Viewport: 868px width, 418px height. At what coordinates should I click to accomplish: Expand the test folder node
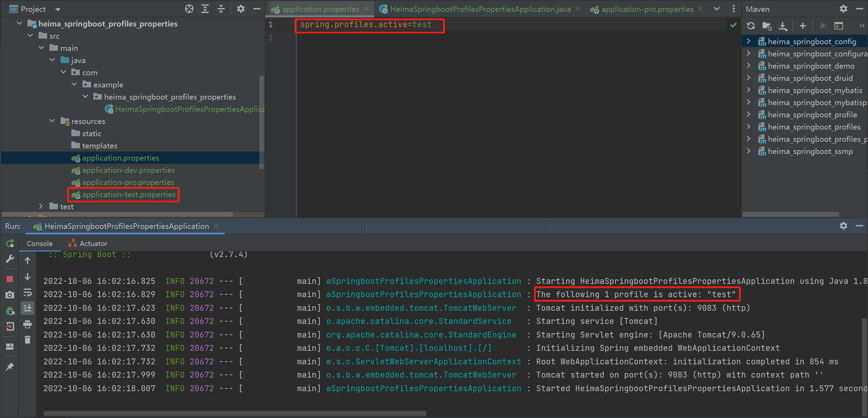(x=41, y=206)
